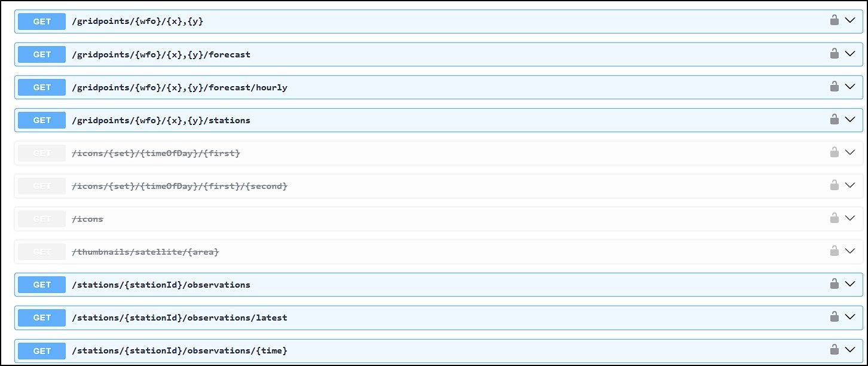Click lock icon for deprecated /icons endpoint
The height and width of the screenshot is (366, 868).
click(834, 218)
